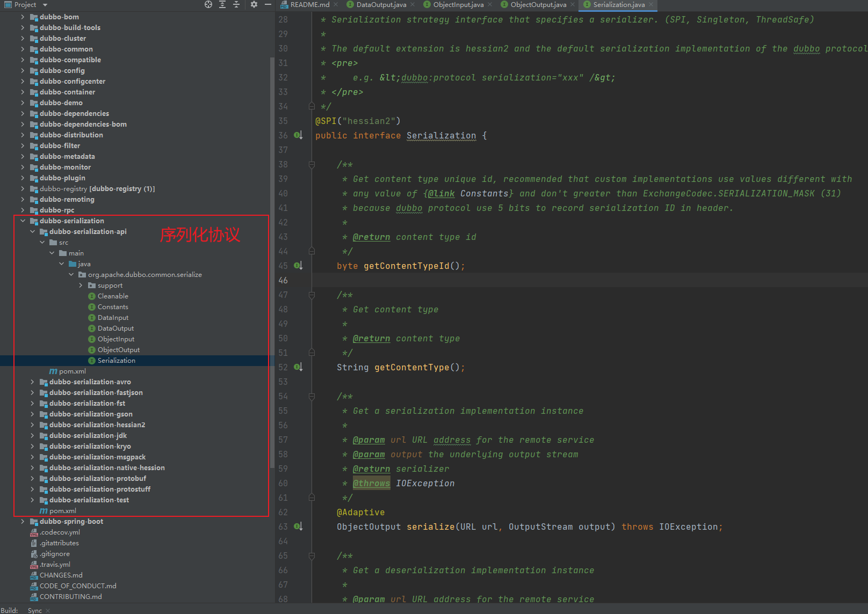Image resolution: width=868 pixels, height=614 pixels.
Task: Select the dubbo-common module
Action: pos(66,49)
